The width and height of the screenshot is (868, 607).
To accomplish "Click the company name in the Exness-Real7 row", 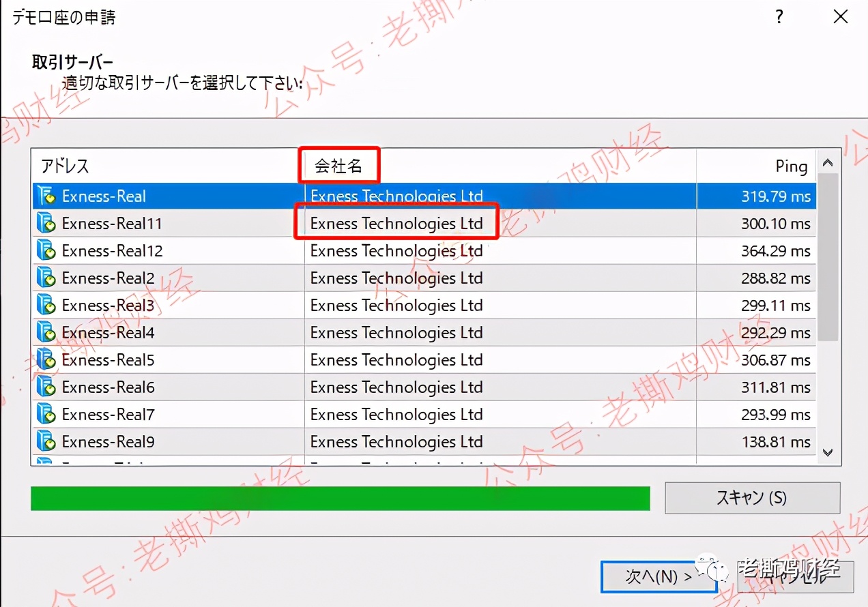I will point(396,415).
